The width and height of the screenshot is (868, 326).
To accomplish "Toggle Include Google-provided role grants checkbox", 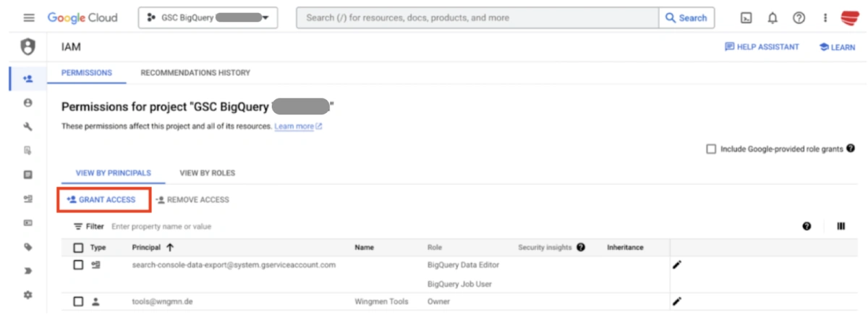I will (x=711, y=149).
